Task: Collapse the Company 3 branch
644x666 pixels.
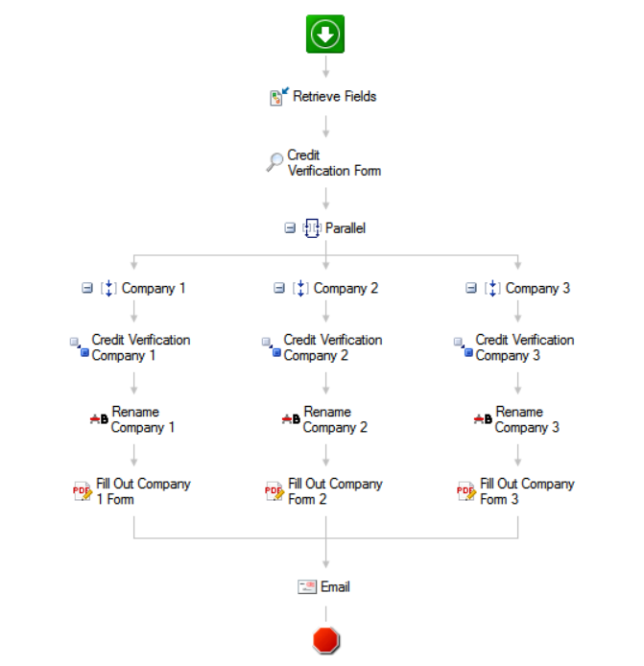Action: tap(471, 288)
